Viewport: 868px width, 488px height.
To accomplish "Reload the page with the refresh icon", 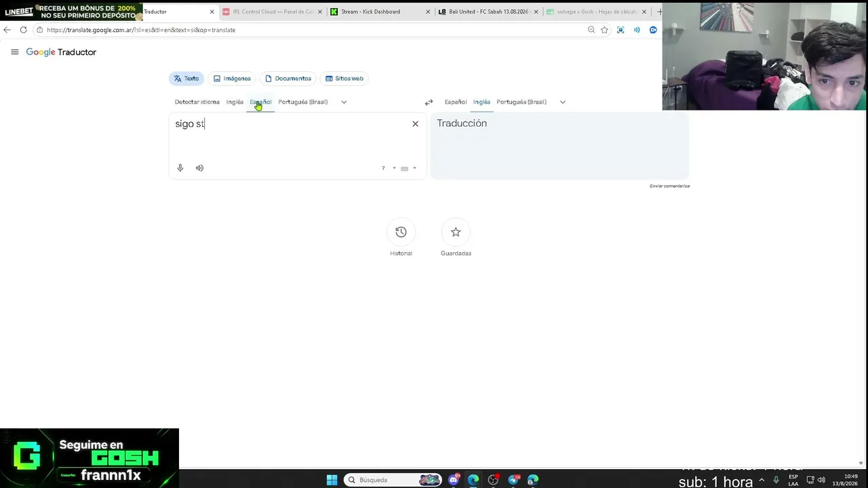I will click(23, 30).
